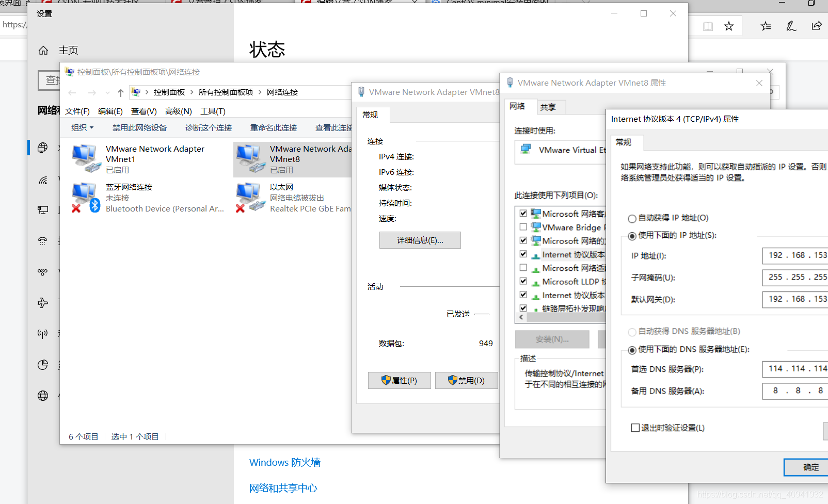Open browser favorites list icon

pos(766,26)
